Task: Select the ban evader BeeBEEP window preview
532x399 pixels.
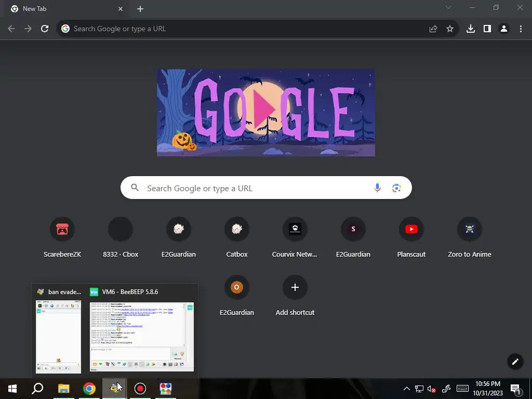Action: pos(58,337)
